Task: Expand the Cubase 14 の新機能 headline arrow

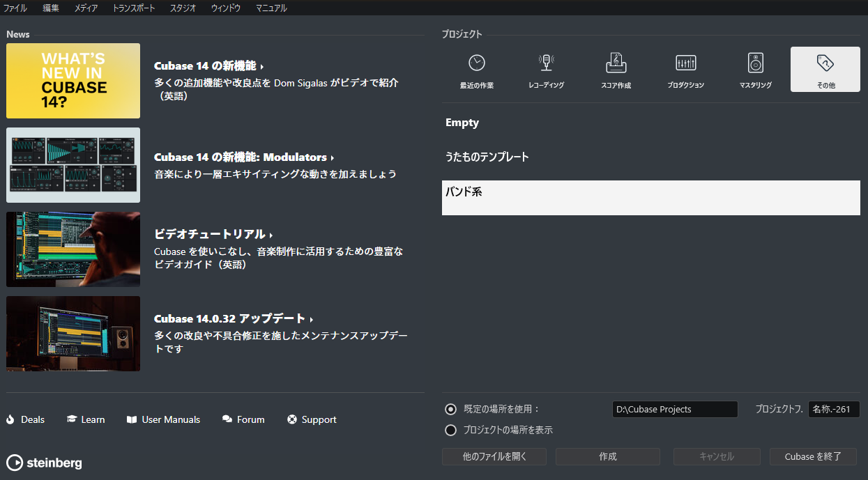Action: point(262,67)
